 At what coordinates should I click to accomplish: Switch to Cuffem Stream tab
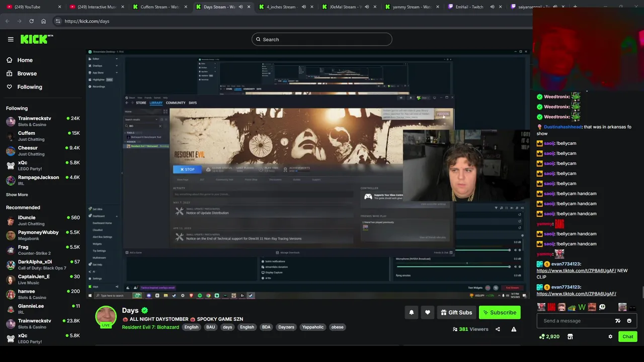pyautogui.click(x=160, y=7)
